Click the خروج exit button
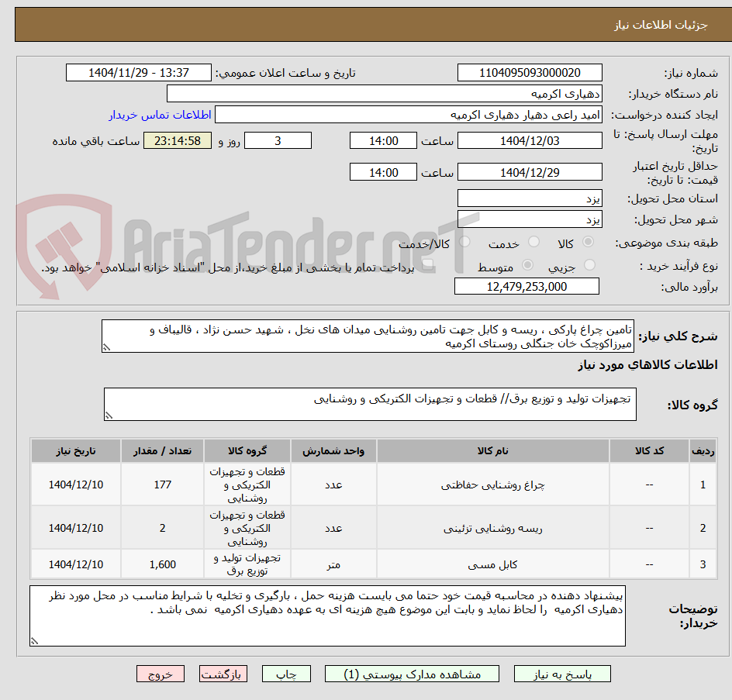The width and height of the screenshot is (732, 700). click(160, 674)
